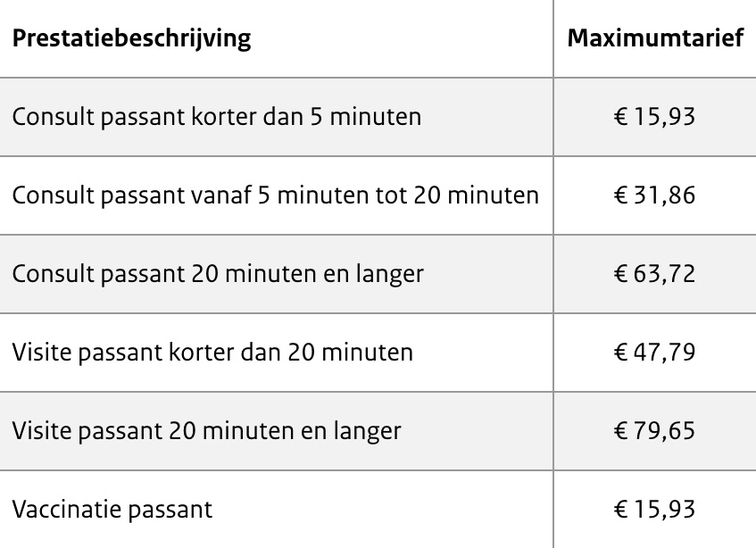756x548 pixels.
Task: Click "Consult passant vanaf 5 minuten tot 20 minuten"
Action: point(275,195)
